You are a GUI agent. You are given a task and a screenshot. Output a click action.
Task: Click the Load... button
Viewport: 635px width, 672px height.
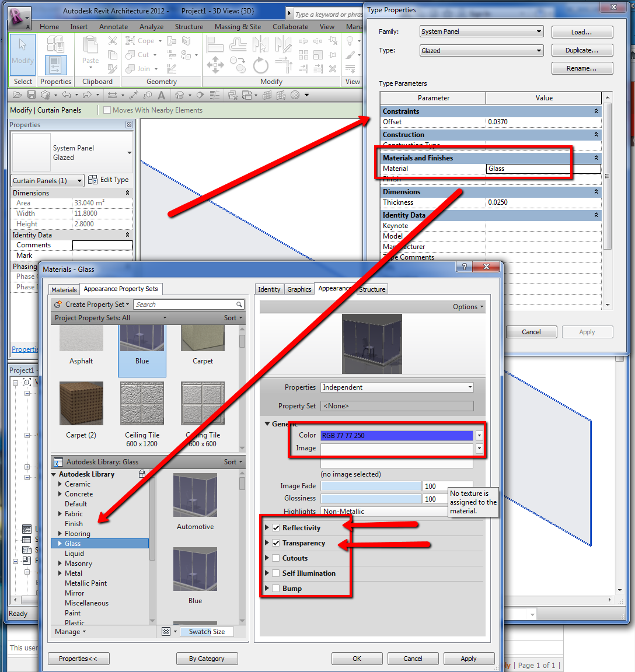pyautogui.click(x=582, y=32)
